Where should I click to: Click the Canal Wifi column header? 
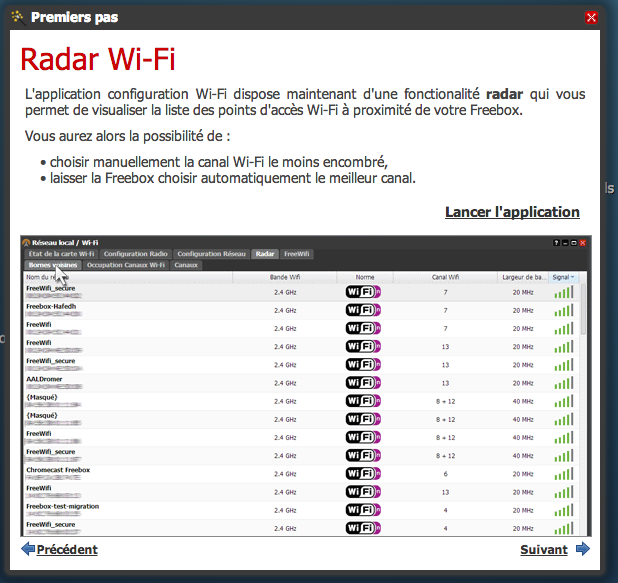click(x=445, y=277)
